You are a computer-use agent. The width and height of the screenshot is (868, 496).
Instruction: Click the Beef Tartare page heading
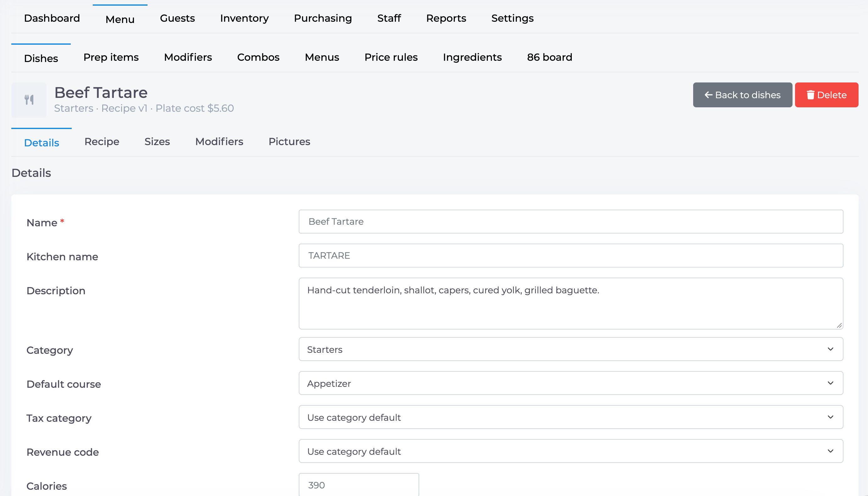point(101,93)
